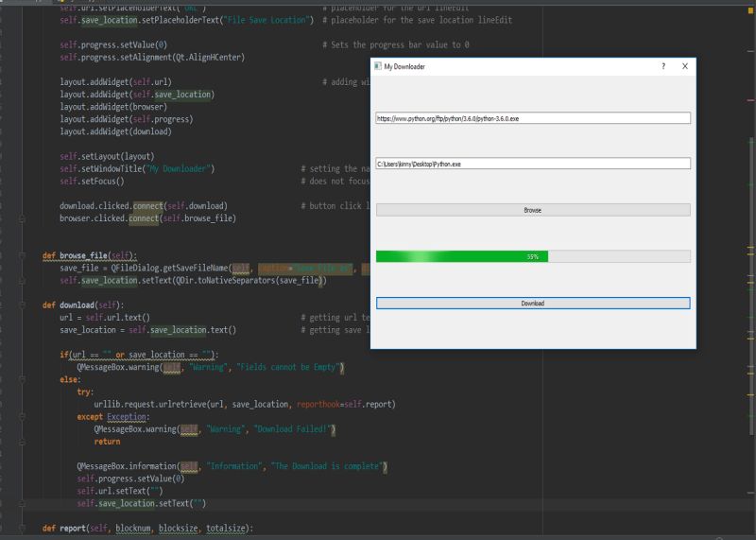756x540 pixels.
Task: Click the My Downloader window title icon
Action: [x=377, y=66]
